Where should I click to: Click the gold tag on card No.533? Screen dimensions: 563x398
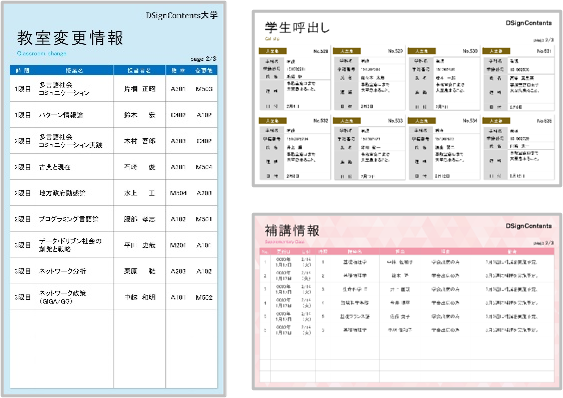click(347, 121)
